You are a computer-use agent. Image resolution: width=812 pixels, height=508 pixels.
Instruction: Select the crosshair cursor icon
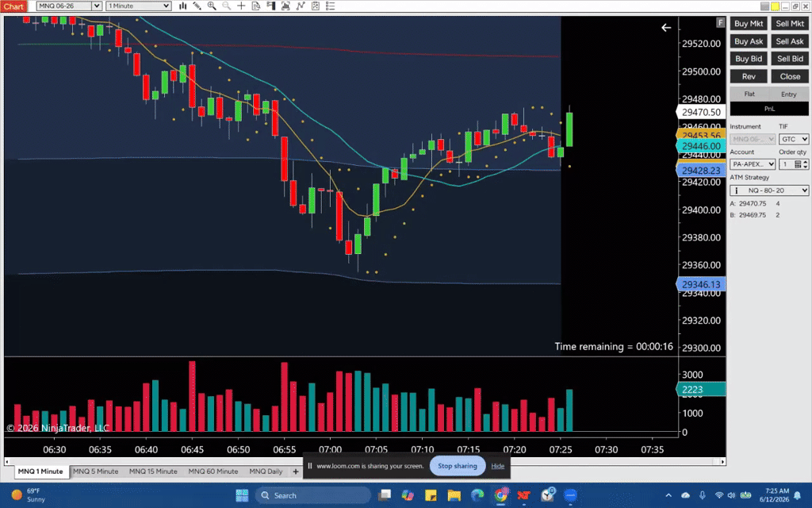coord(241,6)
